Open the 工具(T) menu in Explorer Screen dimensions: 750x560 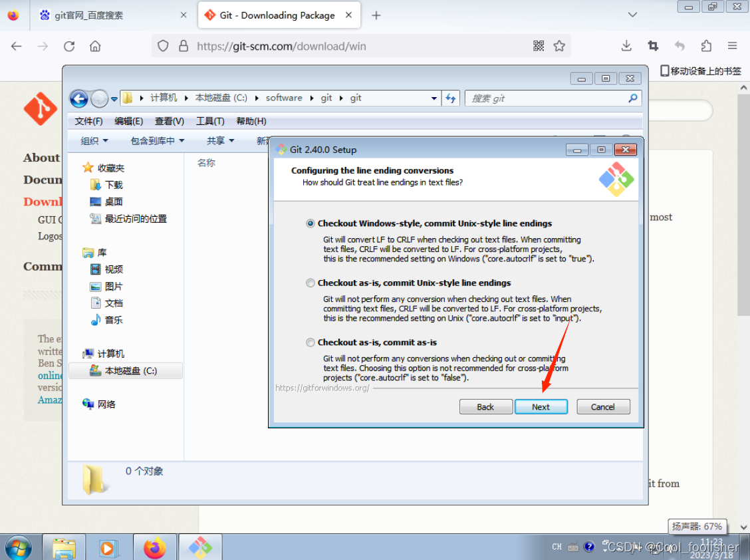pos(210,121)
